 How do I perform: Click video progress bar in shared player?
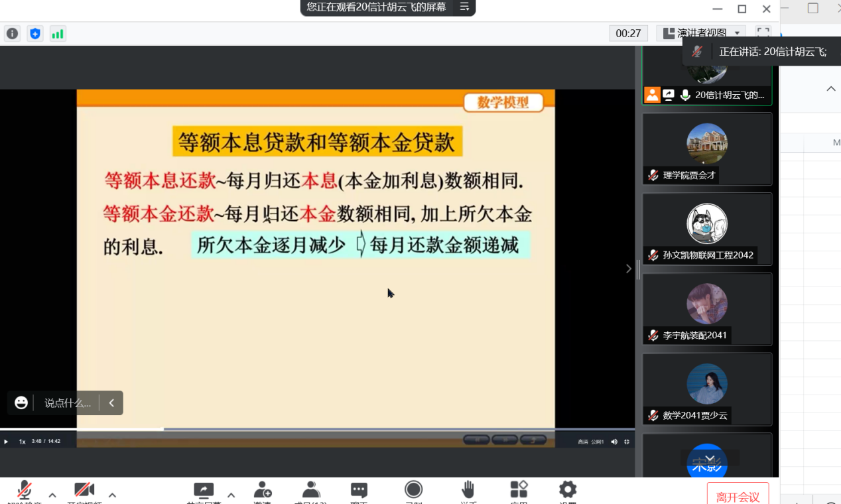316,429
